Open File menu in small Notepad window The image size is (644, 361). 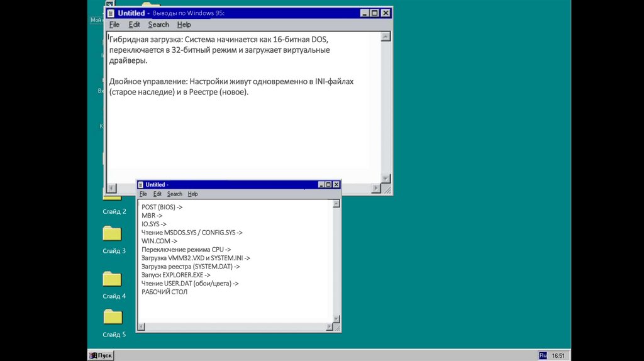pyautogui.click(x=143, y=194)
